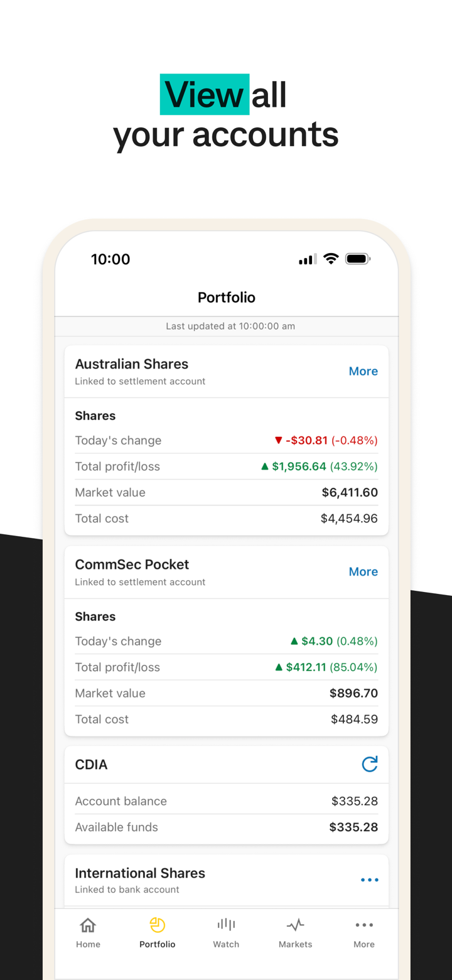Open the CommSec Pocket account header
The height and width of the screenshot is (980, 452).
[x=132, y=565]
